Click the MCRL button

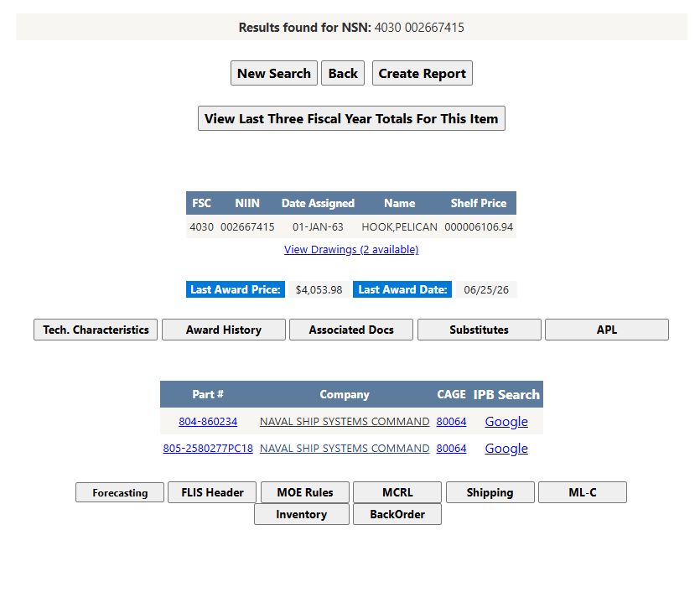click(397, 492)
